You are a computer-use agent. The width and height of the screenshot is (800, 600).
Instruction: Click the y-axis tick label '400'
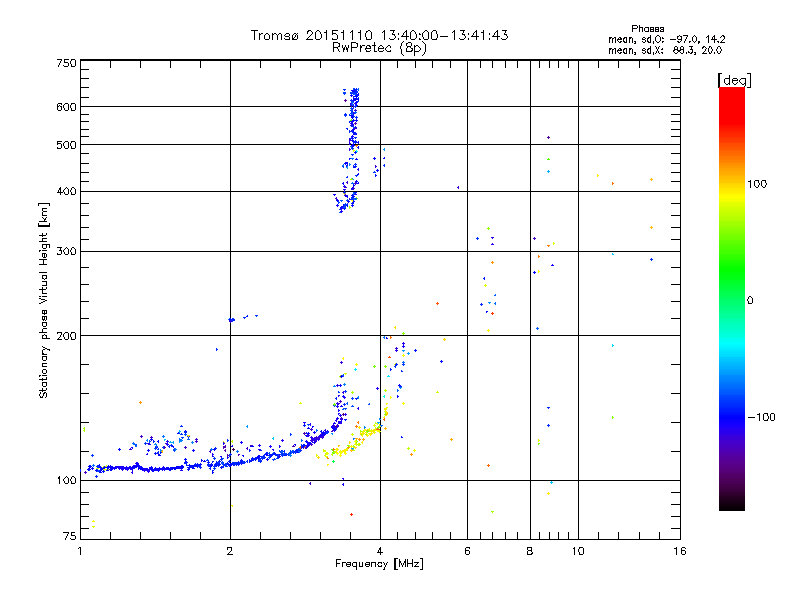pos(66,191)
